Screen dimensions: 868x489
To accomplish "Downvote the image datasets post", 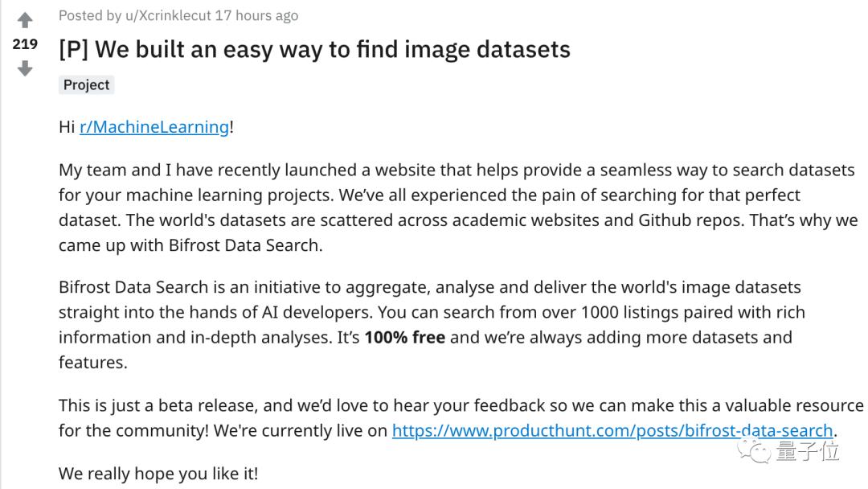I will click(25, 69).
